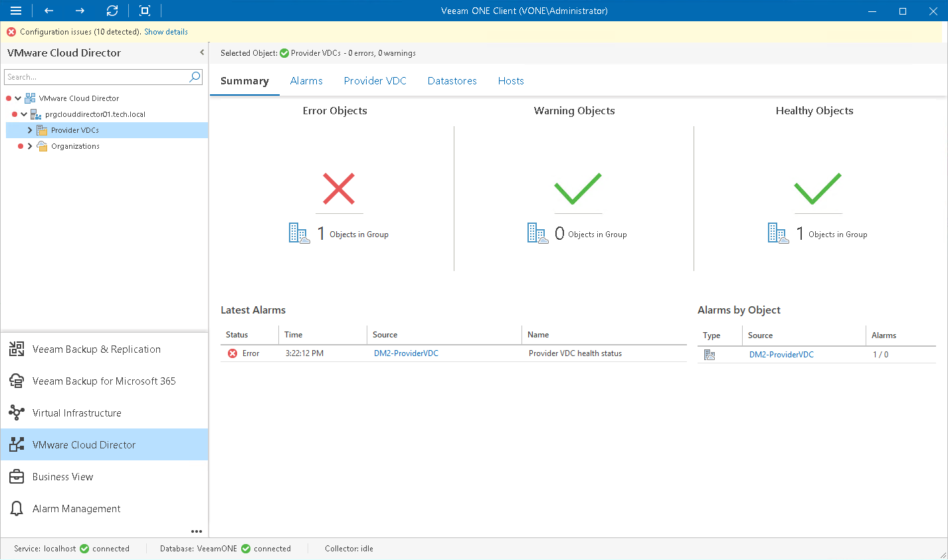948x560 pixels.
Task: Sort Alarms by Object by Type column
Action: tap(720, 335)
